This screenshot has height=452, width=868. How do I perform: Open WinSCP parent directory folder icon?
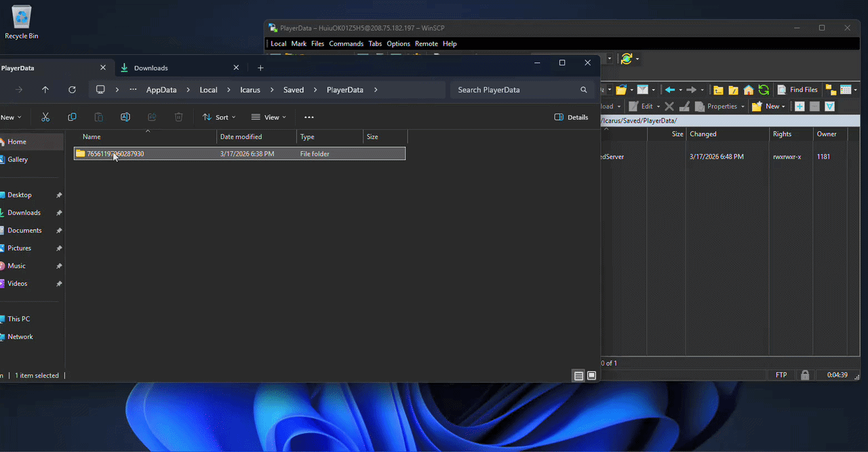(x=718, y=89)
